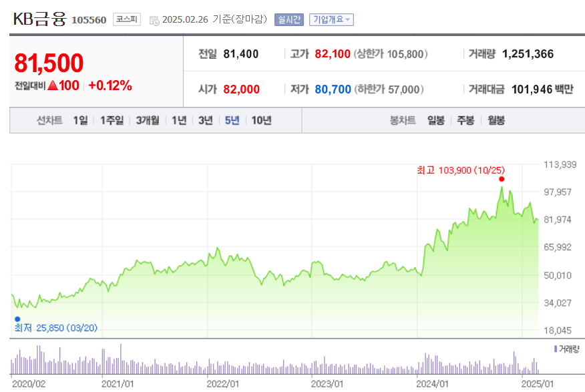Click the 실시간 real-time button
Image resolution: width=585 pixels, height=392 pixels.
(289, 19)
